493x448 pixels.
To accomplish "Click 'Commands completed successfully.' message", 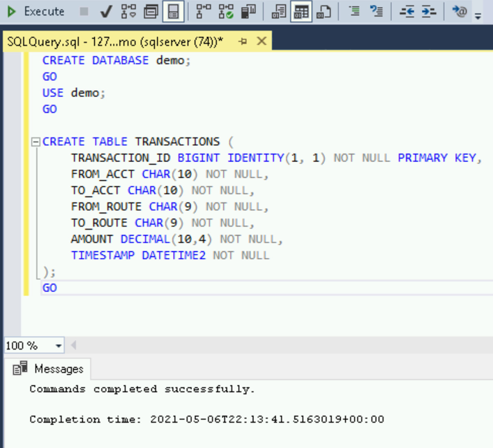I will tap(142, 389).
